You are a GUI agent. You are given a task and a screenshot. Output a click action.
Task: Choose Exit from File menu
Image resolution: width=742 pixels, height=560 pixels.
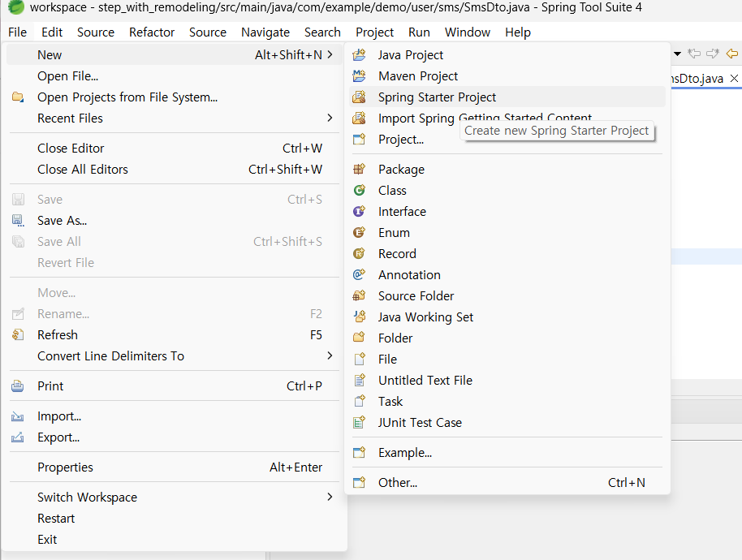(x=174, y=539)
